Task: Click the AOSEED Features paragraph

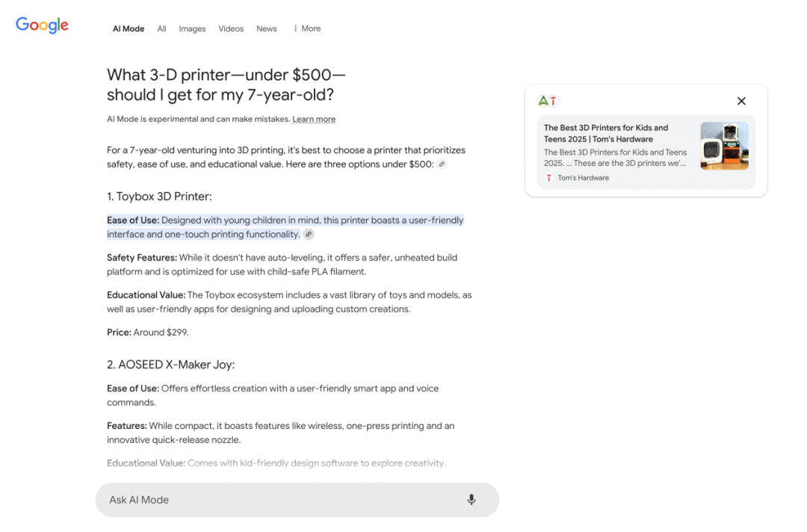Action: (280, 433)
